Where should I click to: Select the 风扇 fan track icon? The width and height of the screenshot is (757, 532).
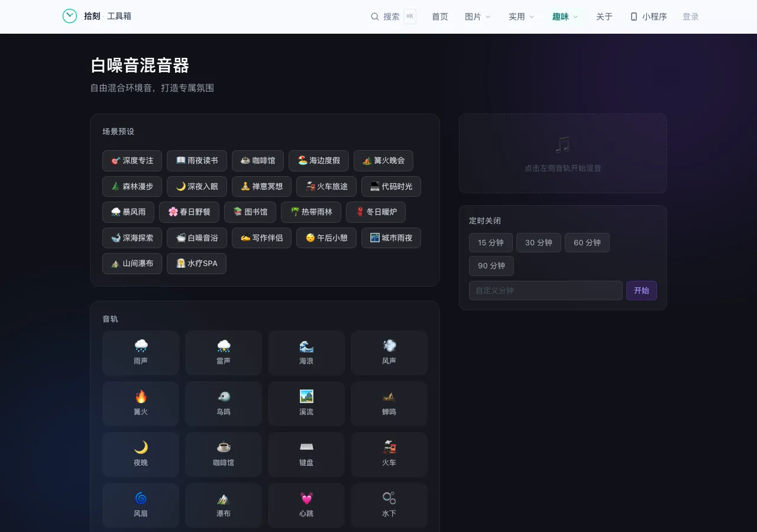tap(141, 498)
